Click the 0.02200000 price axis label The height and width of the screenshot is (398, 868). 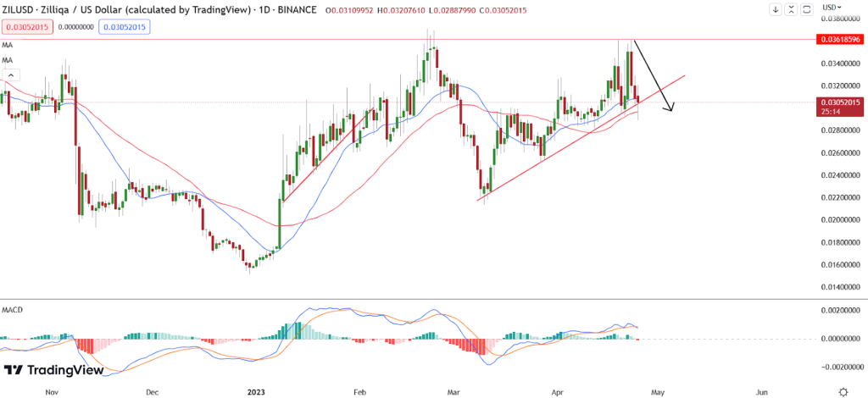click(x=842, y=197)
